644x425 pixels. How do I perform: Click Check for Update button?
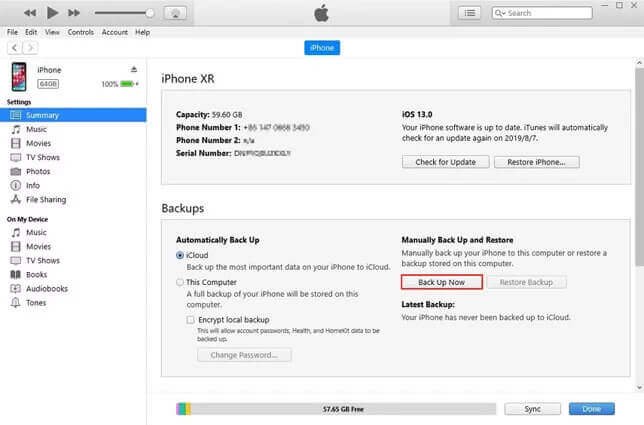click(445, 162)
